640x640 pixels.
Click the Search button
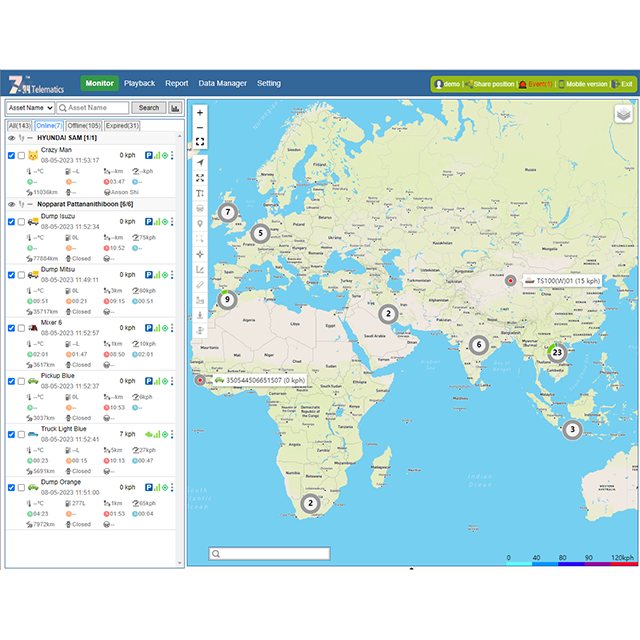(149, 108)
